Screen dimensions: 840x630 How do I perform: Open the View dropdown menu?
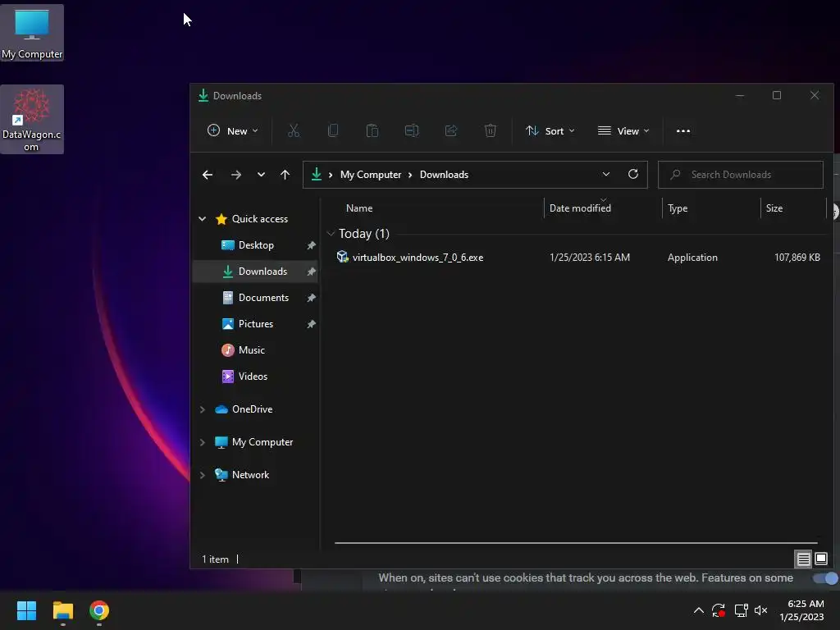[x=623, y=130]
